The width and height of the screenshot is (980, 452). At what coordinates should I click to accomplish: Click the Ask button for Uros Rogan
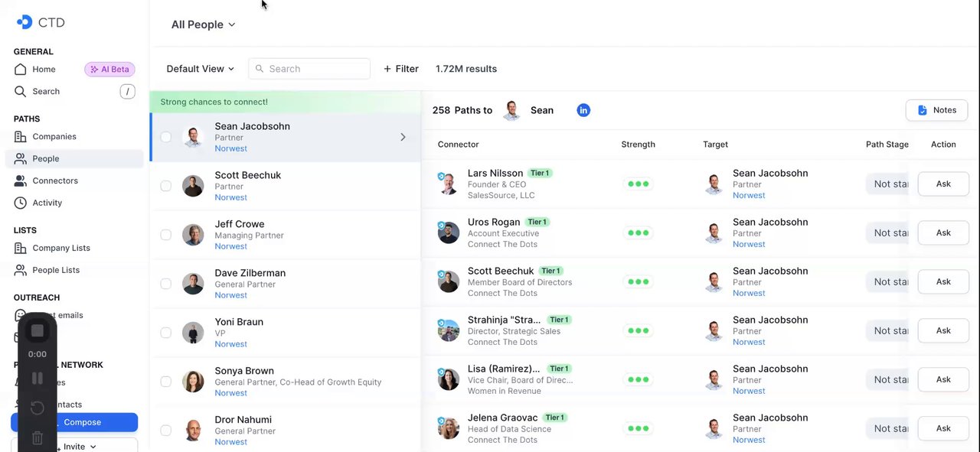pyautogui.click(x=943, y=233)
